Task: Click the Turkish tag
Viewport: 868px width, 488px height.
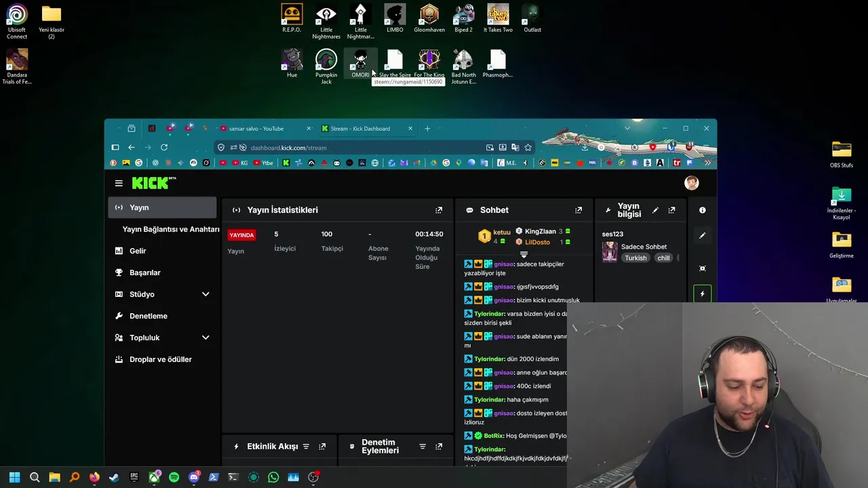Action: tap(635, 258)
